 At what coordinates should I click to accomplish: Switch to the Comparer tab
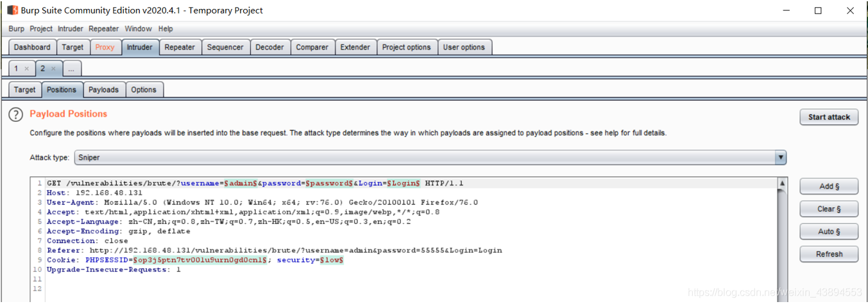click(312, 47)
